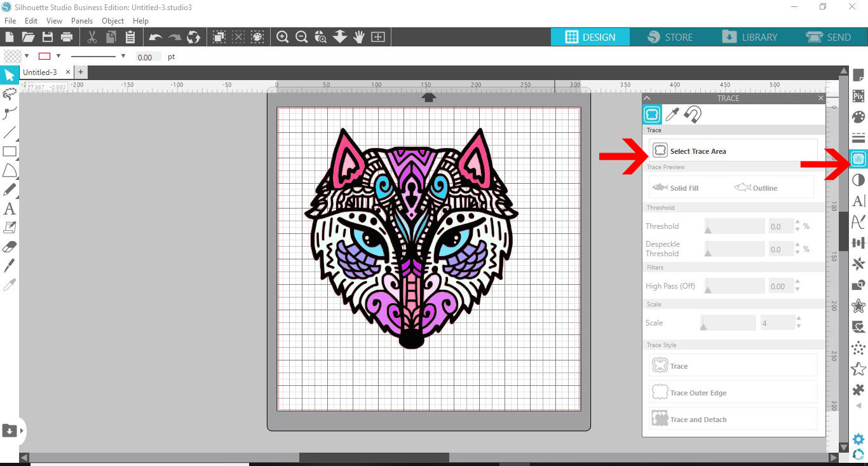This screenshot has height=466, width=868.
Task: Click the Select Trace Area button
Action: pyautogui.click(x=733, y=151)
